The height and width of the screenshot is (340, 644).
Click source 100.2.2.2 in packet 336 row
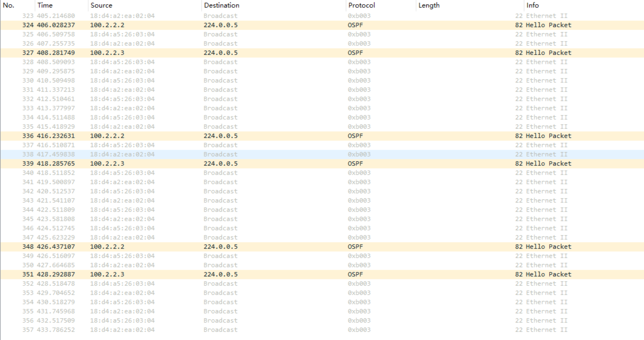pyautogui.click(x=107, y=136)
